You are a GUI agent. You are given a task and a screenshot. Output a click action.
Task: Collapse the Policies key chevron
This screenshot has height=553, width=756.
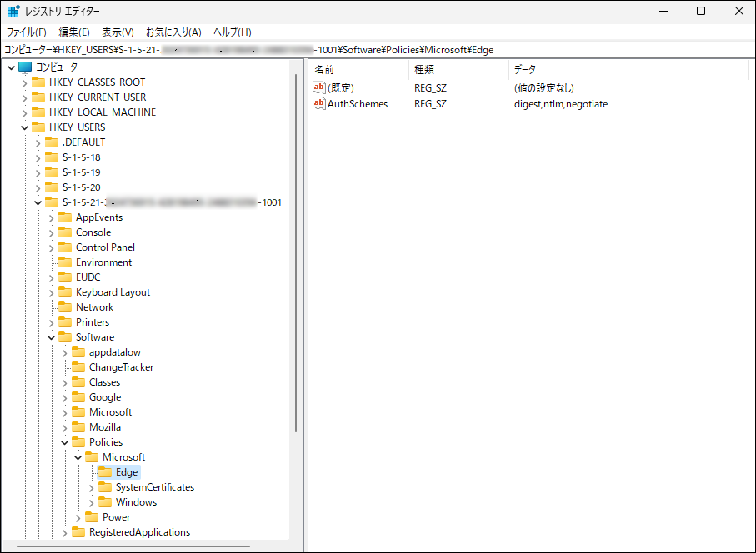pyautogui.click(x=64, y=442)
